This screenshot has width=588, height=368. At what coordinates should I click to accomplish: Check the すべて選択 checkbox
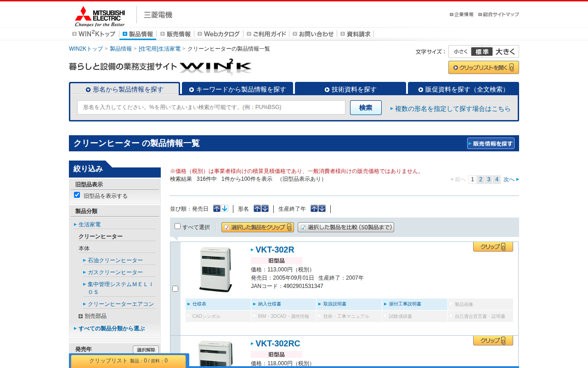click(178, 226)
